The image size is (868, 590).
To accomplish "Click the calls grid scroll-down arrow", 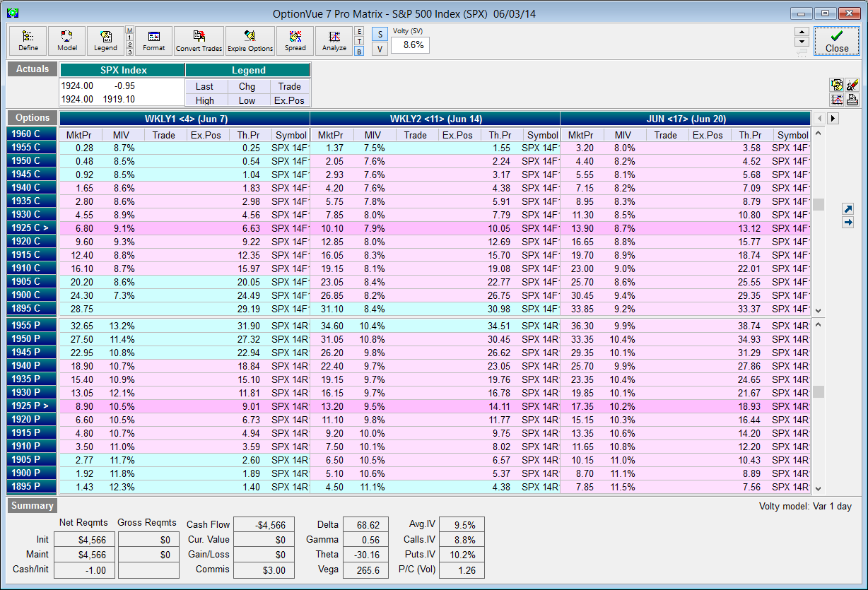I will (819, 310).
